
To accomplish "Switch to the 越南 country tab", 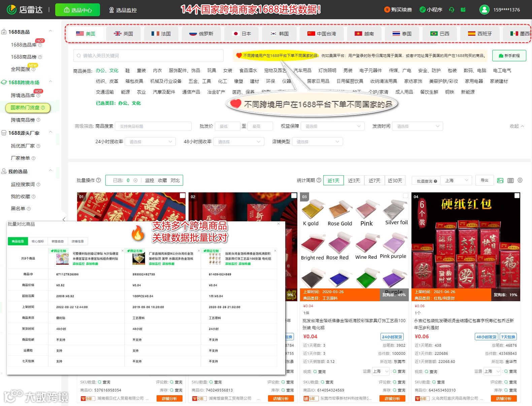I will 364,34.
